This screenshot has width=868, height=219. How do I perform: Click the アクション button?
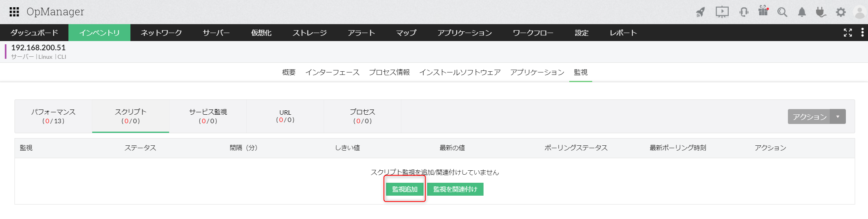pos(809,117)
